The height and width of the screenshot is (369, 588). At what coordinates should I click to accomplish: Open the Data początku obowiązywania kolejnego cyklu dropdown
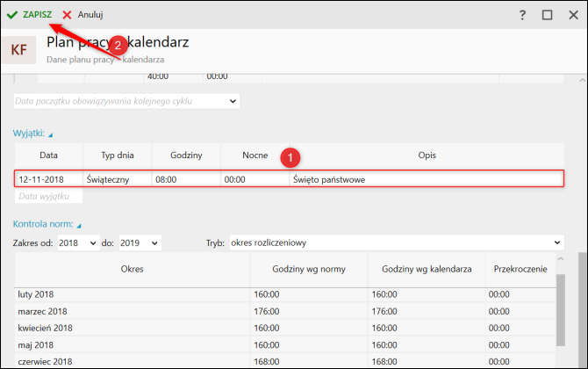(126, 101)
